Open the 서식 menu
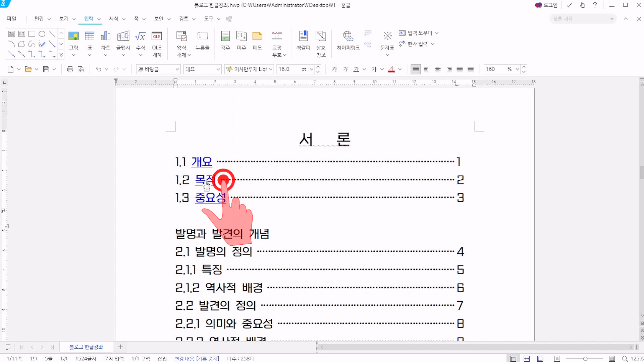The width and height of the screenshot is (644, 362). [114, 19]
